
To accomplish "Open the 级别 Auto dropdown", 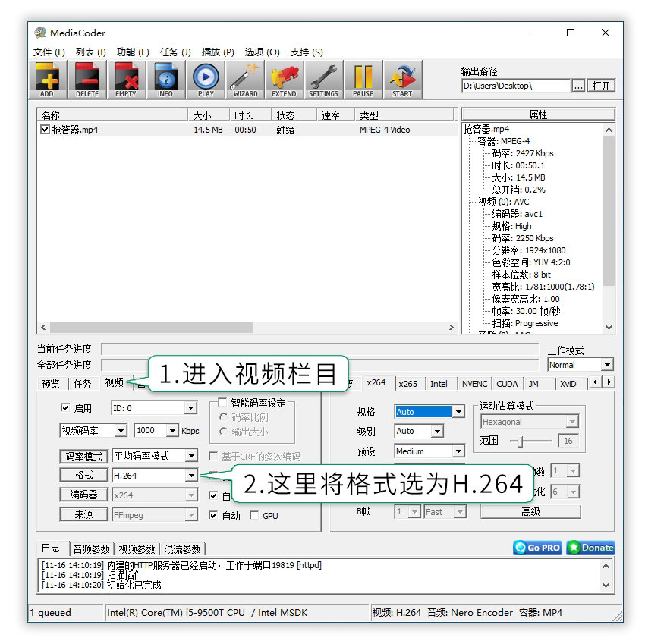I will 437,431.
